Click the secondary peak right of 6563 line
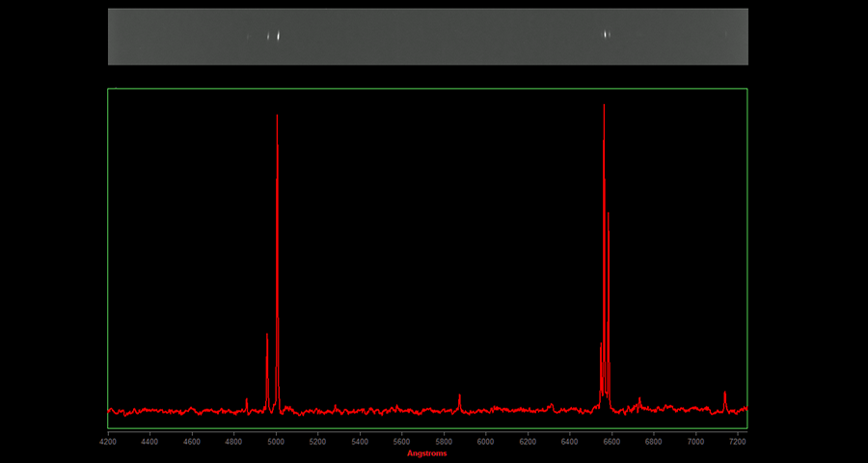Image resolution: width=868 pixels, height=463 pixels. 609,214
